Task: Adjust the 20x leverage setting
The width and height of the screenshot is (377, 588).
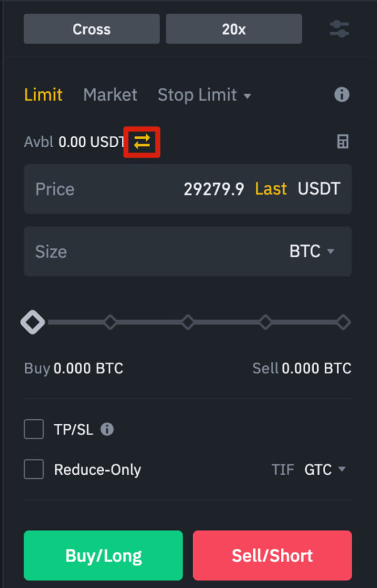Action: coord(233,29)
